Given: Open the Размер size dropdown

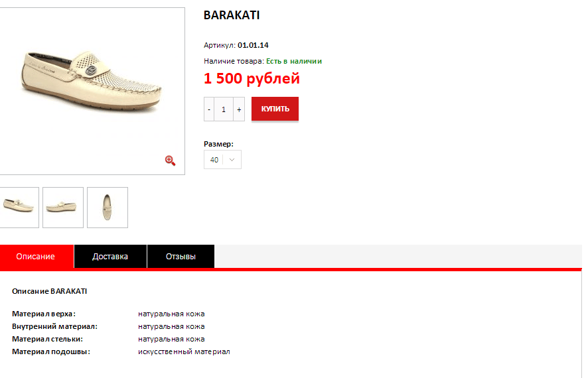Looking at the screenshot, I should point(222,160).
